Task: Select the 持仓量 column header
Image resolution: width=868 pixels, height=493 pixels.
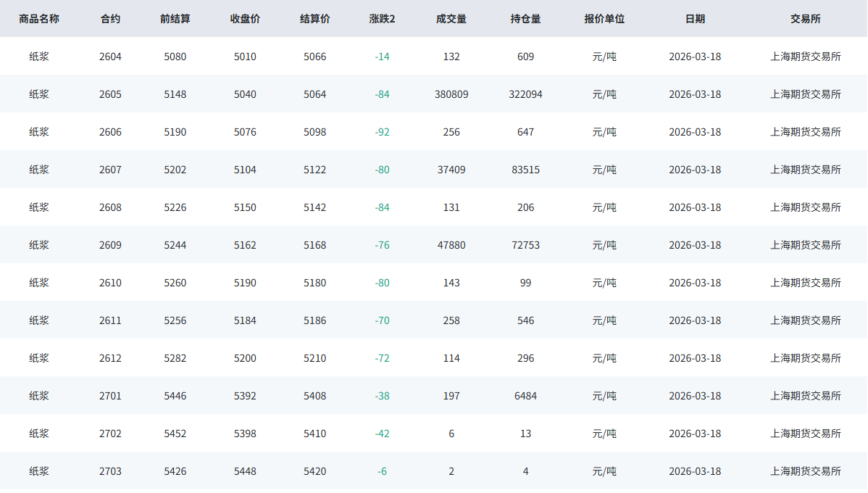Action: 525,19
